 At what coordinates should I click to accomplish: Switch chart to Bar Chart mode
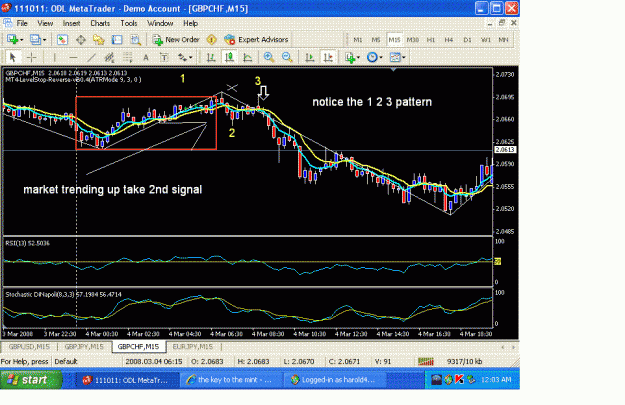[x=211, y=57]
